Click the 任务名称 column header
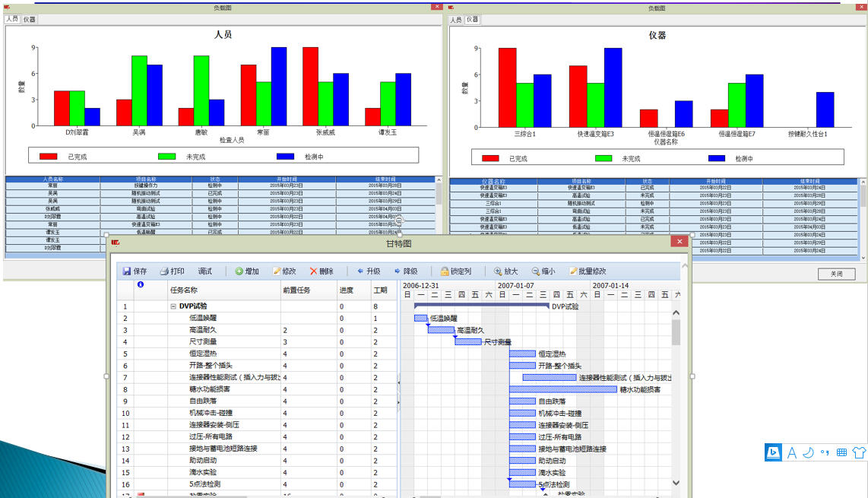The image size is (868, 498). coord(184,290)
